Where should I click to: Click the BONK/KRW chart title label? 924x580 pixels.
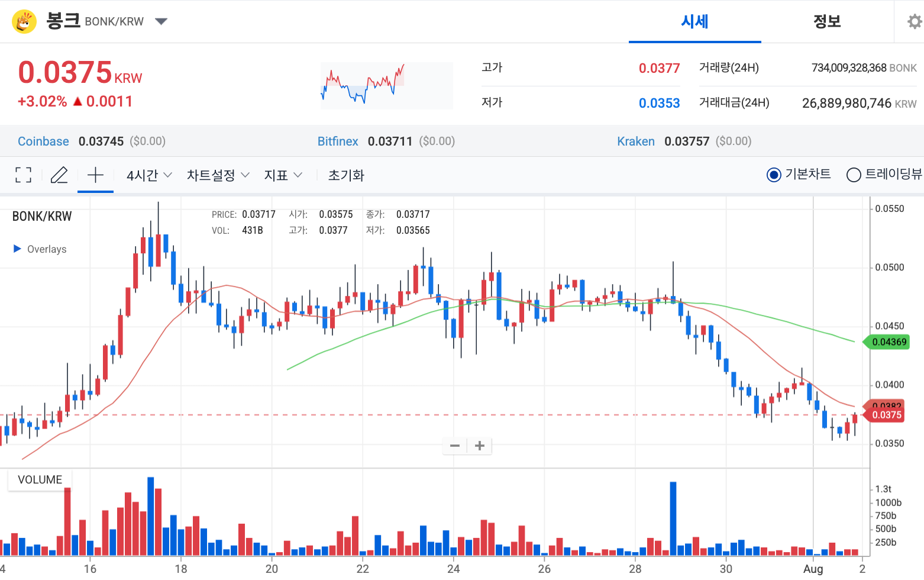(x=42, y=217)
